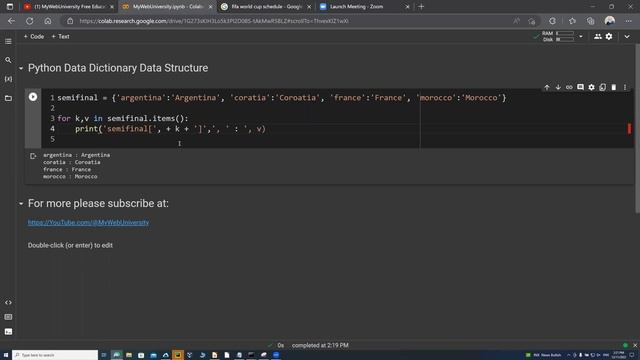
Task: Go to browser home page icon
Action: pos(48,21)
